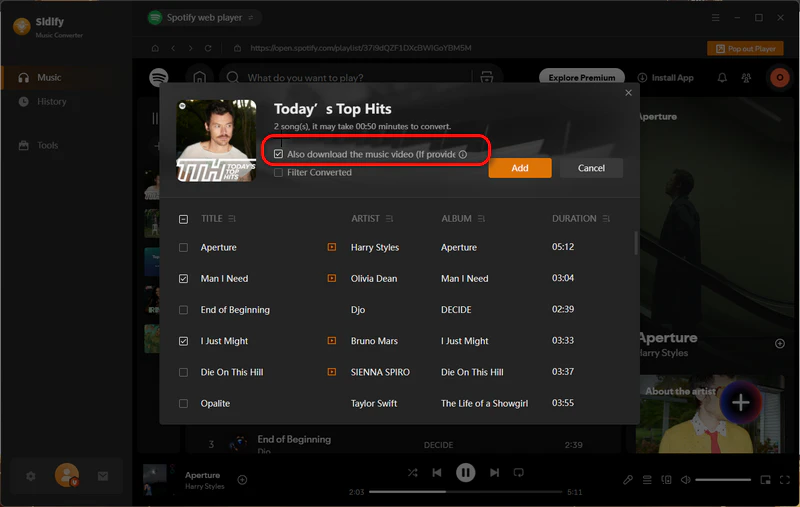Uncheck the I Just Might checkbox
The width and height of the screenshot is (800, 507).
184,341
